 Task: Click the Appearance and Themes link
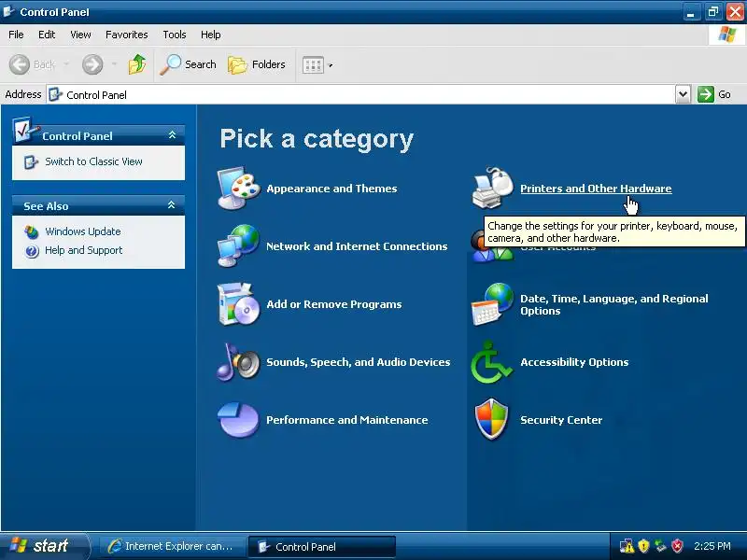(x=331, y=189)
